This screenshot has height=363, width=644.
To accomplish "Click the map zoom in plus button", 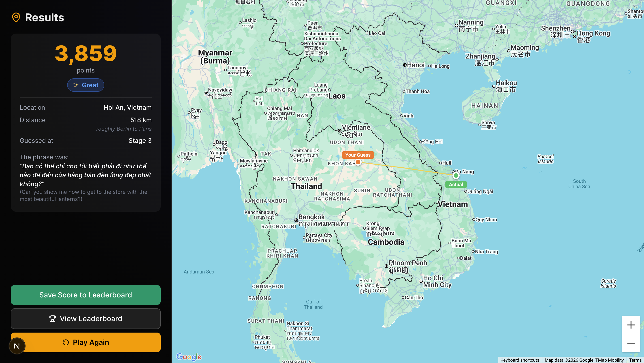I will point(631,325).
